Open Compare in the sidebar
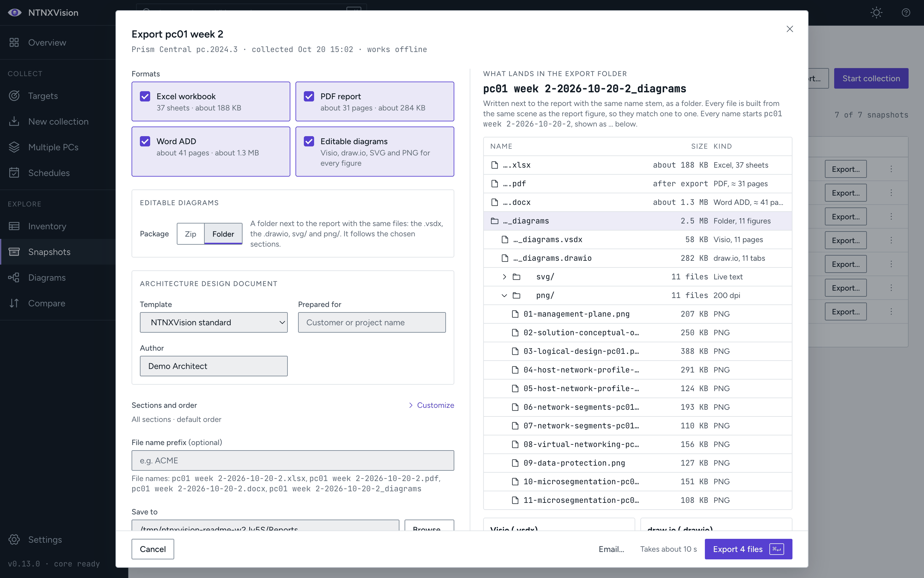The width and height of the screenshot is (924, 578). [58, 303]
